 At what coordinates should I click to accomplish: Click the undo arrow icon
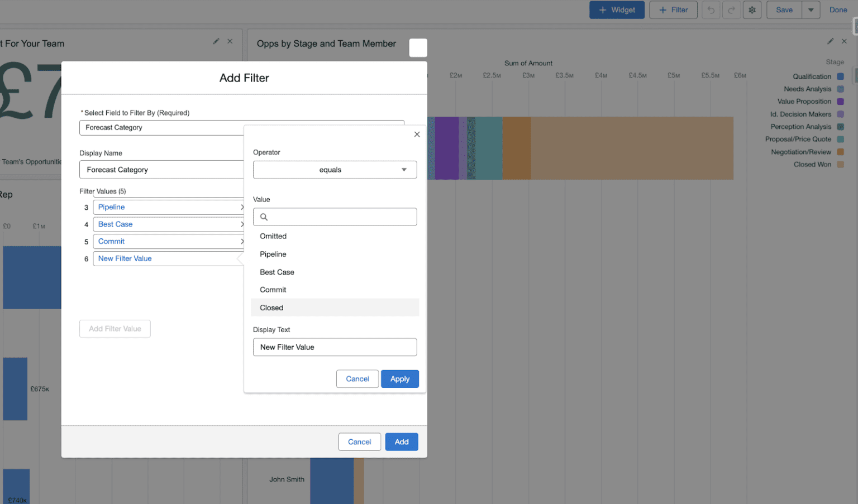click(711, 10)
